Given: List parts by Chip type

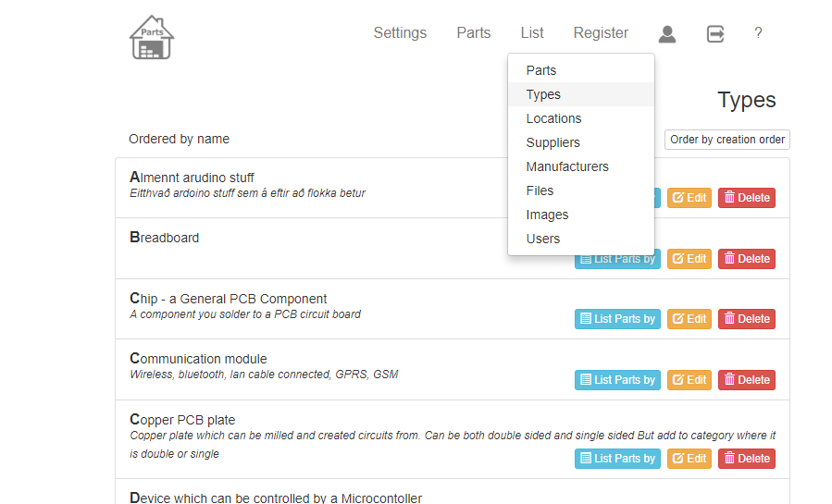Looking at the screenshot, I should [x=617, y=319].
